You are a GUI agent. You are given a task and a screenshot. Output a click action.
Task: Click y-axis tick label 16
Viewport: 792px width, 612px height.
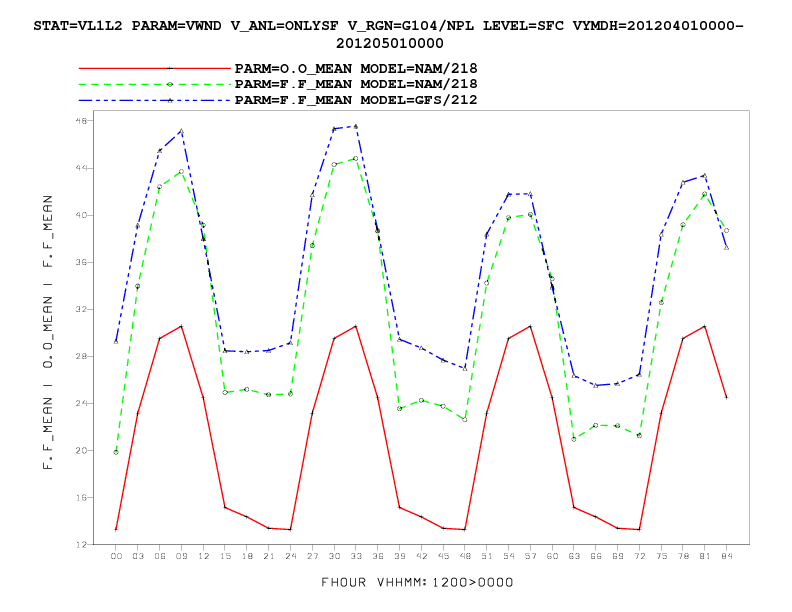coord(81,497)
